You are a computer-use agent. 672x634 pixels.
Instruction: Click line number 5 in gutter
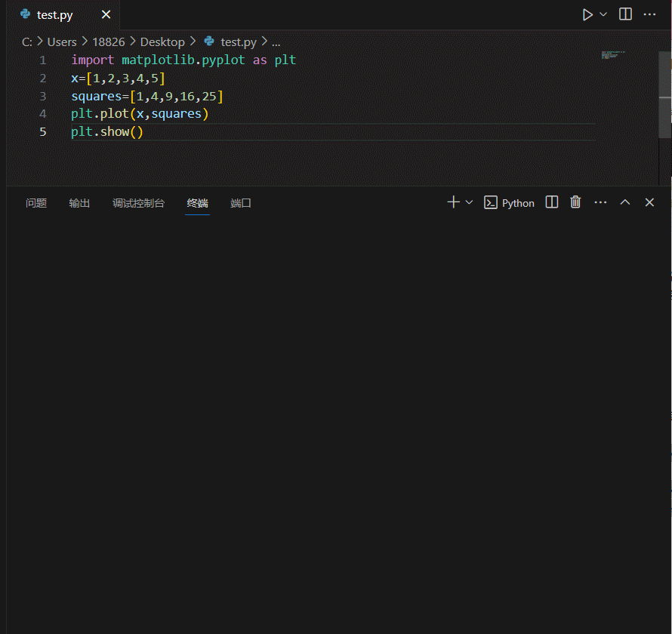coord(42,131)
